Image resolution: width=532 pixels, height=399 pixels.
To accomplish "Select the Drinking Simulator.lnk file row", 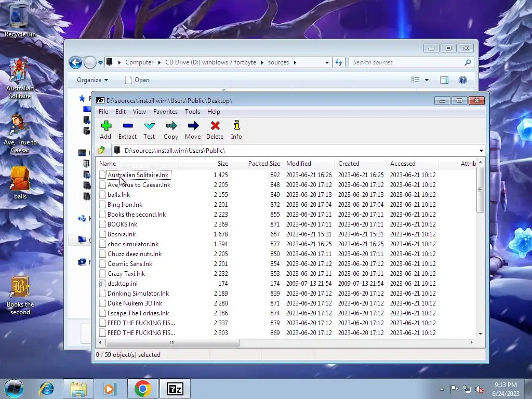I will pyautogui.click(x=285, y=294).
